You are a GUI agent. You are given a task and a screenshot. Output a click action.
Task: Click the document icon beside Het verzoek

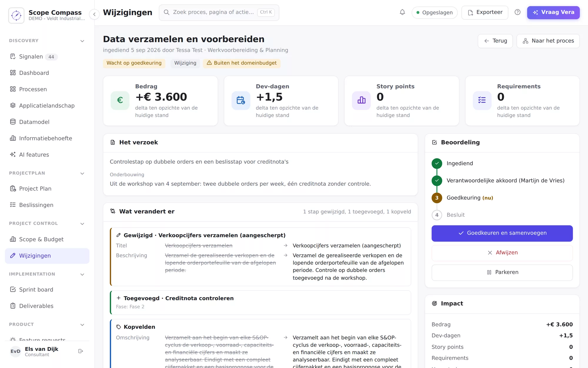coord(113,142)
